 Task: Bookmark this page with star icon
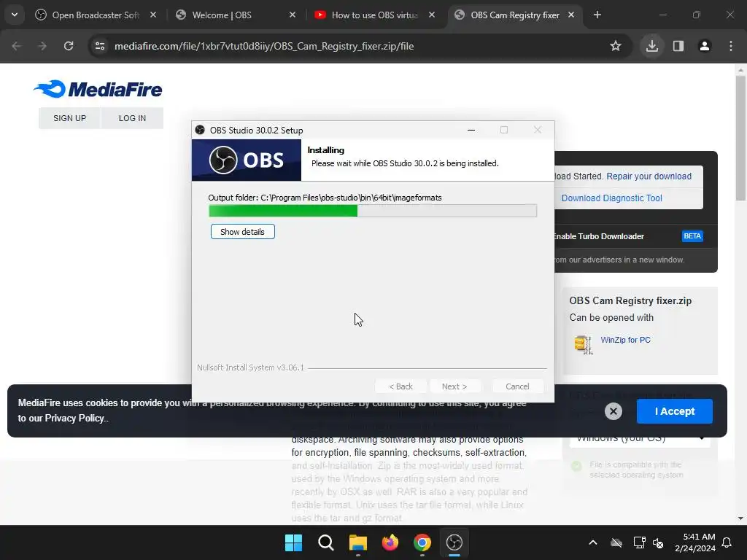[616, 46]
